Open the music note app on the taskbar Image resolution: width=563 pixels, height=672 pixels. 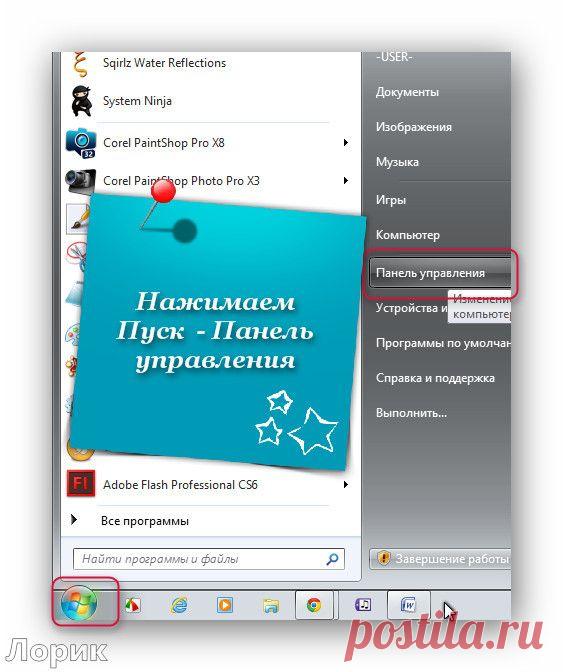pyautogui.click(x=363, y=605)
